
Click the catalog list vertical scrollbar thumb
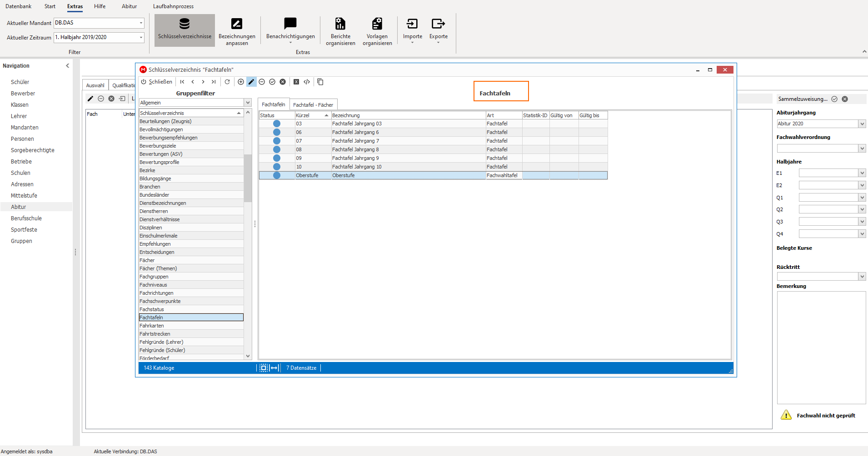[248, 178]
